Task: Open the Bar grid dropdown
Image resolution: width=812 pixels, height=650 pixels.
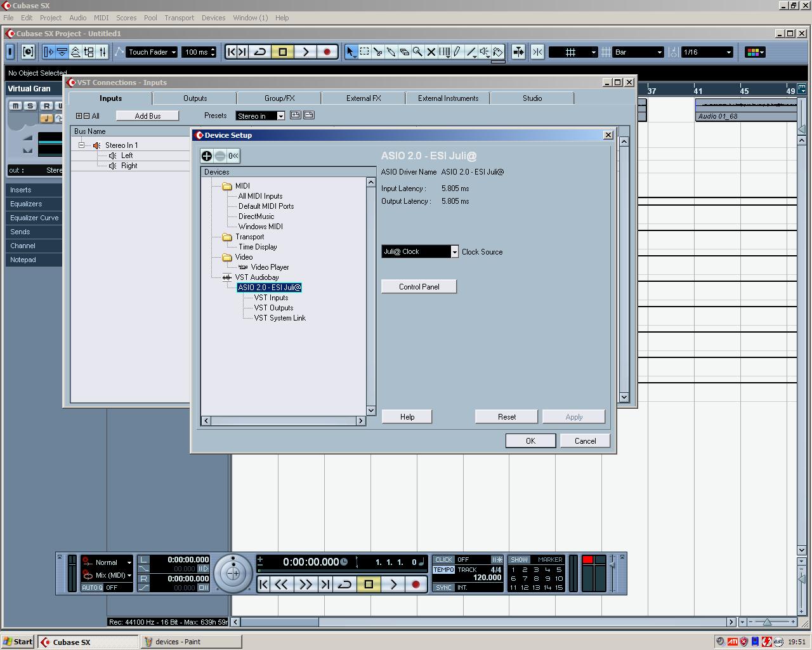Action: pyautogui.click(x=639, y=52)
